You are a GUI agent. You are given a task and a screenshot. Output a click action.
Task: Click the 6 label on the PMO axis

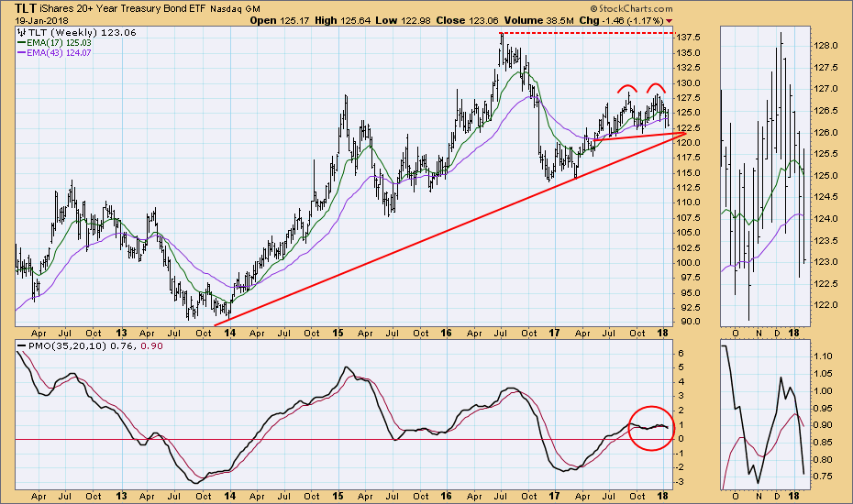coord(681,354)
